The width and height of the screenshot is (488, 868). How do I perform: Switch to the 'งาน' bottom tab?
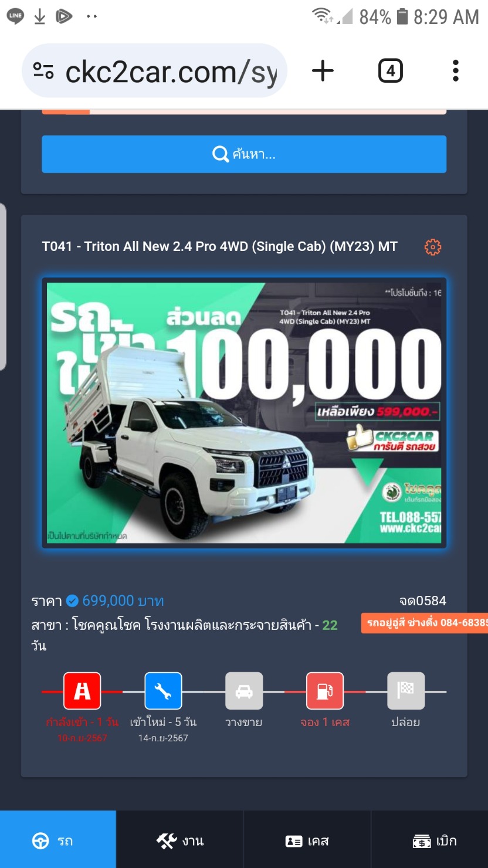point(180,840)
